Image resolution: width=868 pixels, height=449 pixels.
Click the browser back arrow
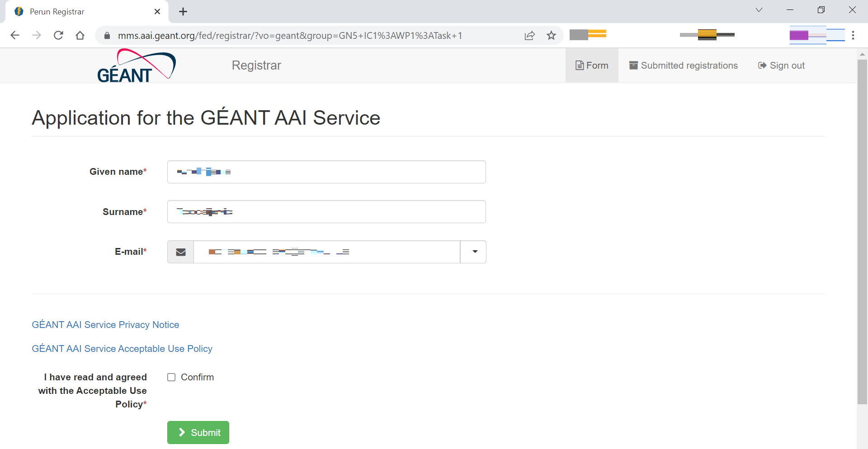click(x=15, y=35)
